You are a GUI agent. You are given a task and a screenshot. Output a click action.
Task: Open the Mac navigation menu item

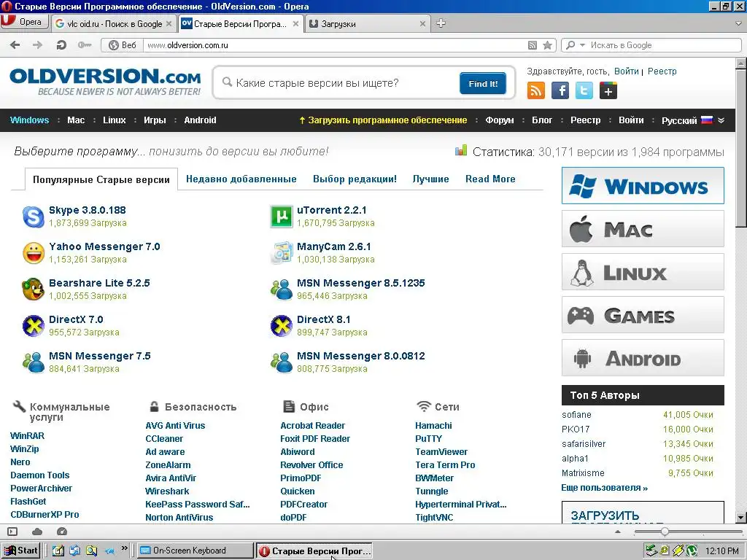pos(76,120)
